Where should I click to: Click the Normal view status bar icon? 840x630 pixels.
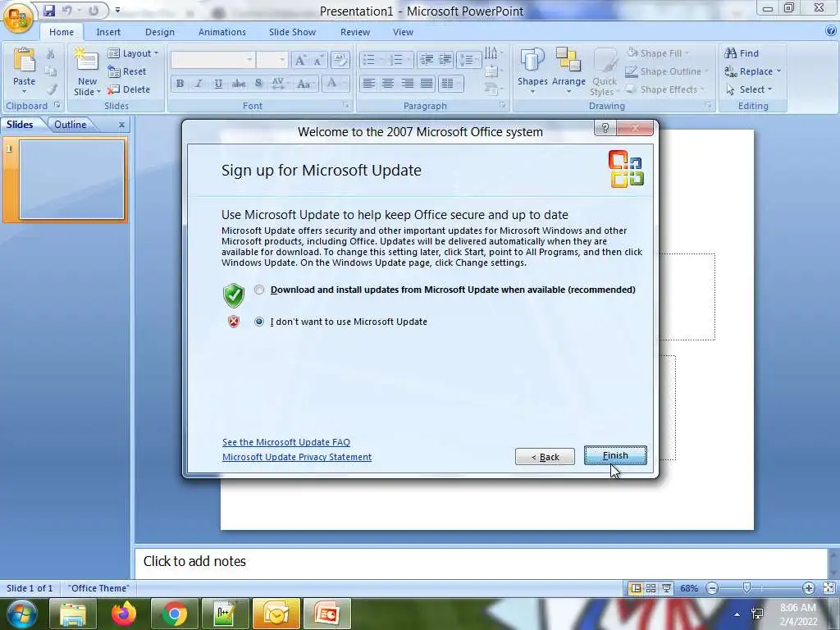tap(636, 588)
